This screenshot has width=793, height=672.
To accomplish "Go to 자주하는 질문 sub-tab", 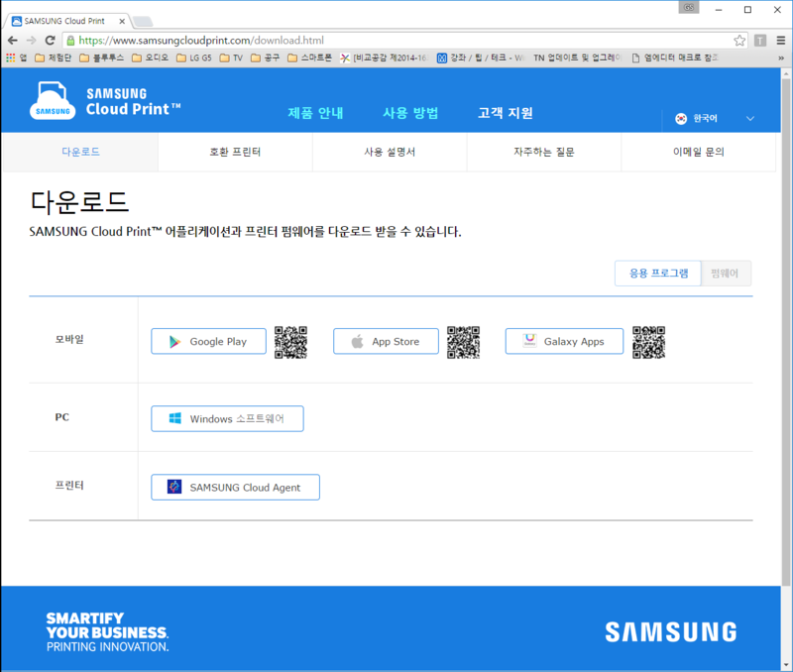I will tap(543, 152).
